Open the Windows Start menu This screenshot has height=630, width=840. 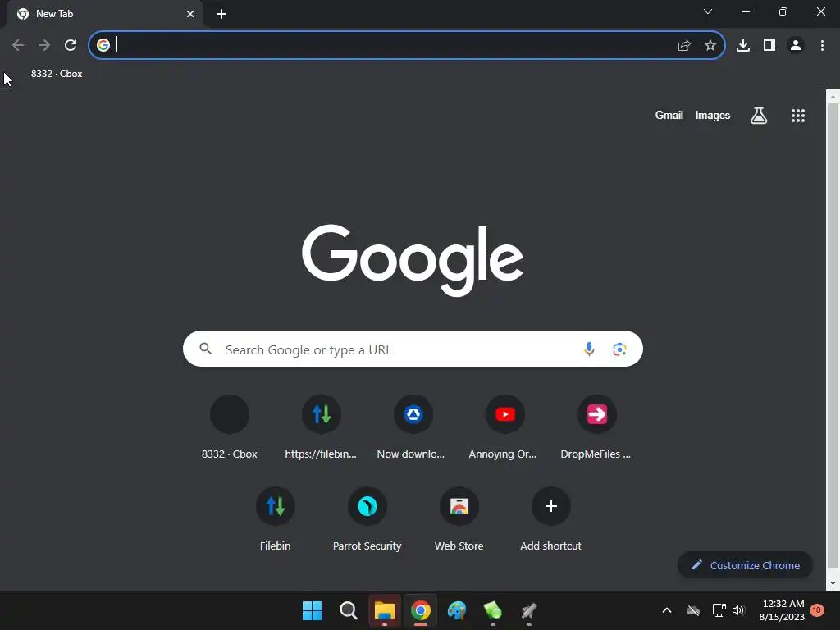click(312, 610)
